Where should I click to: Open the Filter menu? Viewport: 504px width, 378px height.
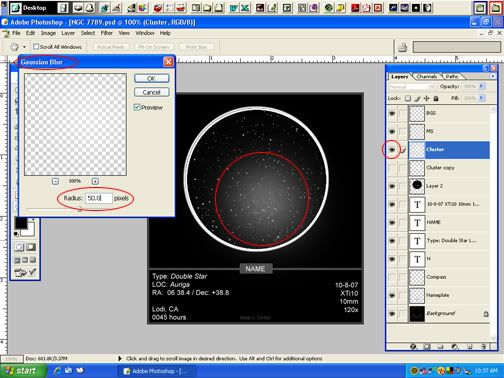(x=107, y=33)
